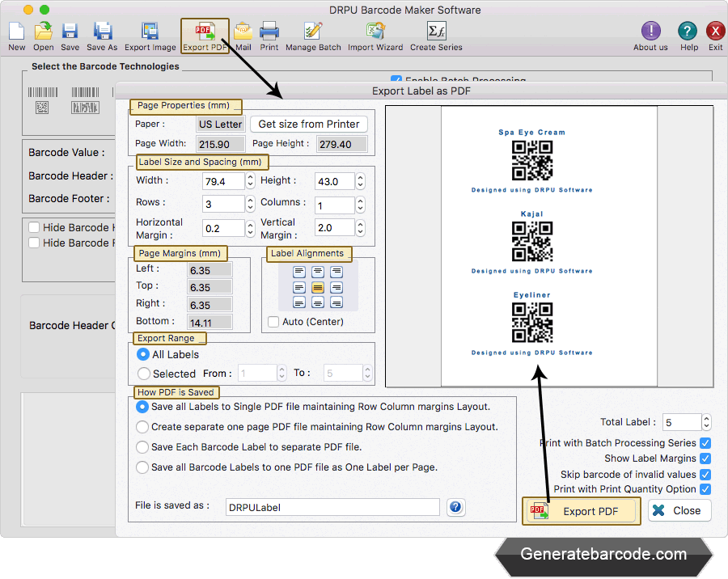Click the Create Series icon
This screenshot has width=728, height=579.
436,32
